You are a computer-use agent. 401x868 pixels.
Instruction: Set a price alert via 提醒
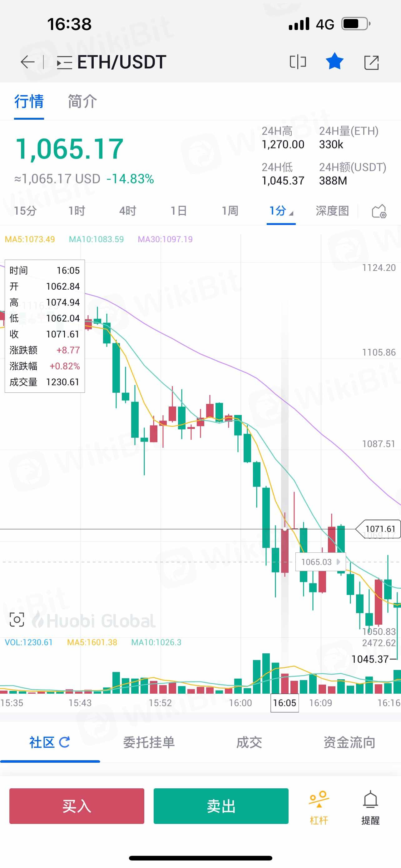point(370,808)
